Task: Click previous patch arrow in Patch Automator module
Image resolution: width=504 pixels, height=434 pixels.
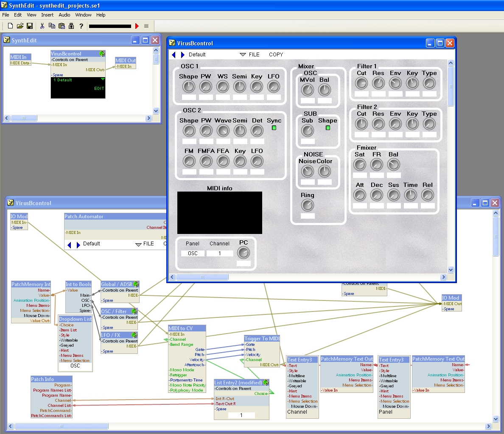Action: pos(70,245)
